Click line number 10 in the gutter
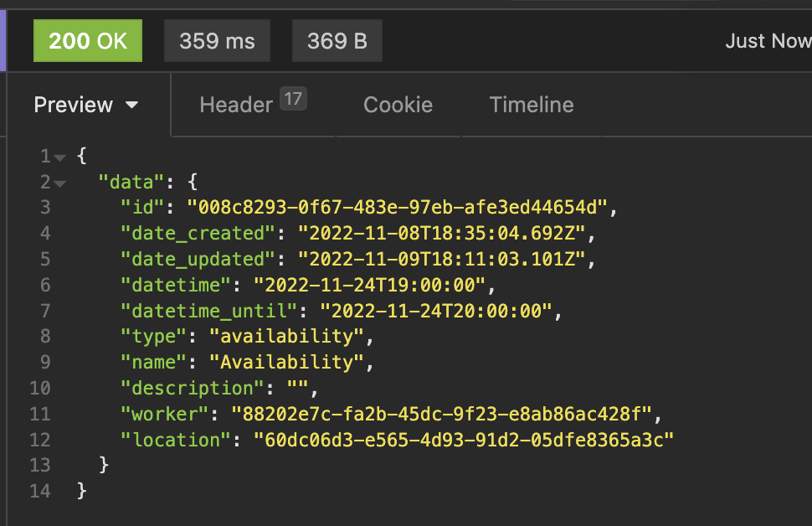The height and width of the screenshot is (526, 812). click(40, 388)
